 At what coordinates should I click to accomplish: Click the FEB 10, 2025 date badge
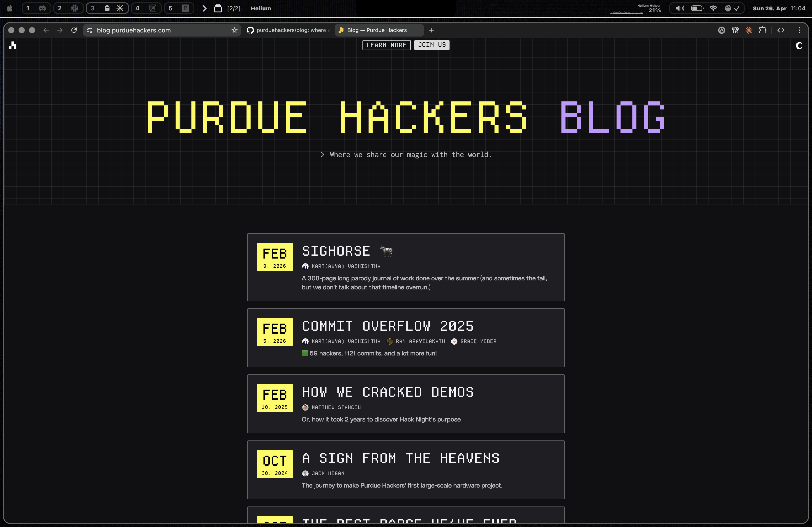275,398
